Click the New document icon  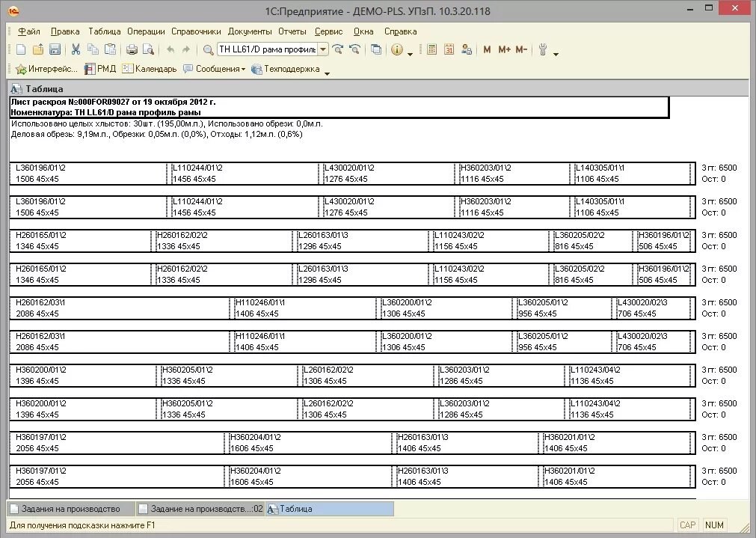point(21,49)
